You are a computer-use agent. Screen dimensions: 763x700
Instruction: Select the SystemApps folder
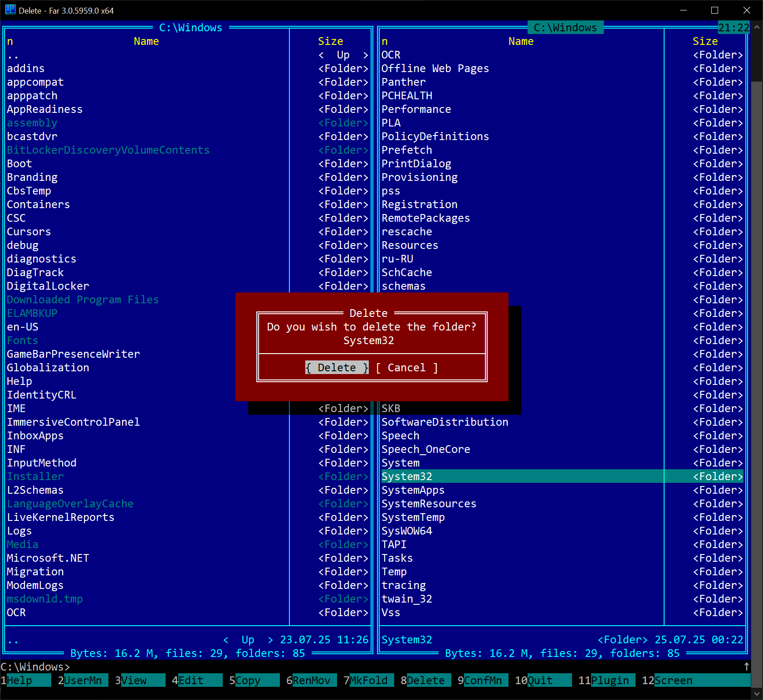562,490
